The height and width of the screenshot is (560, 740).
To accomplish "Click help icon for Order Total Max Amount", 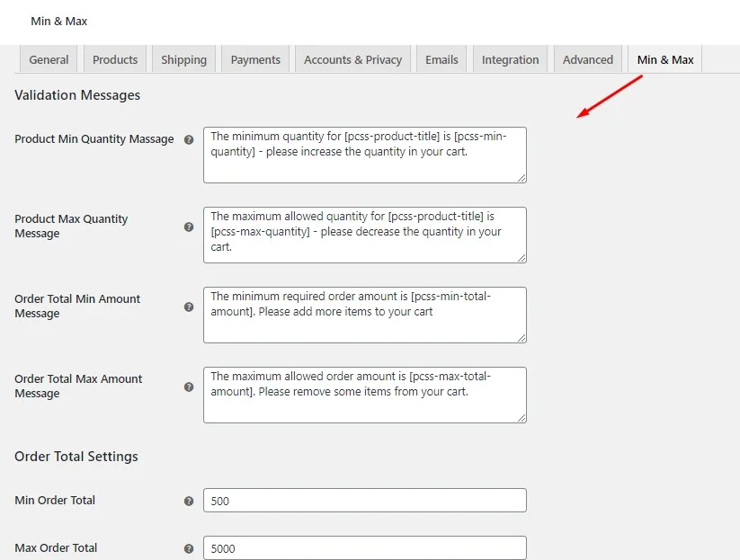I will [x=189, y=387].
